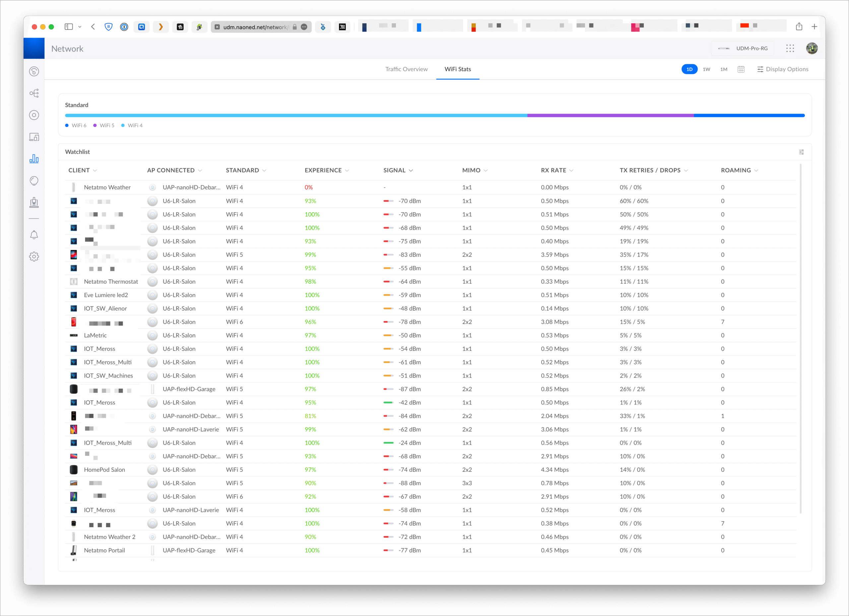Click the Watchlist filter settings icon
Image resolution: width=849 pixels, height=616 pixels.
pos(801,152)
